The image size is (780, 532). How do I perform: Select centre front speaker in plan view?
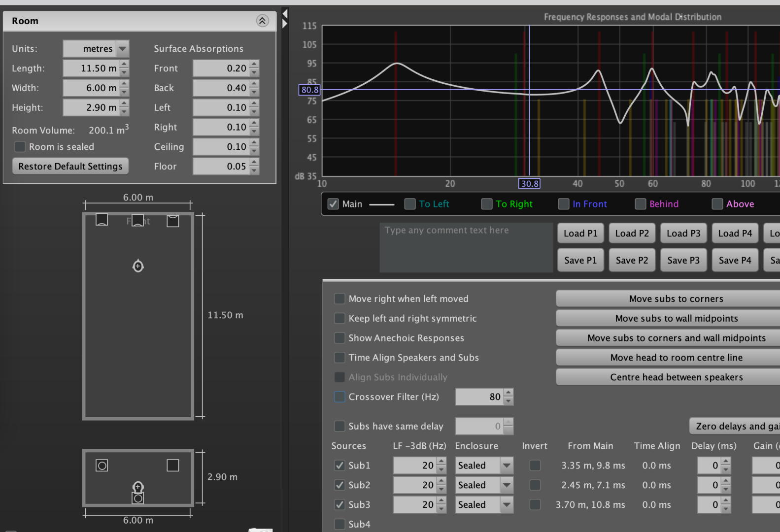(138, 220)
